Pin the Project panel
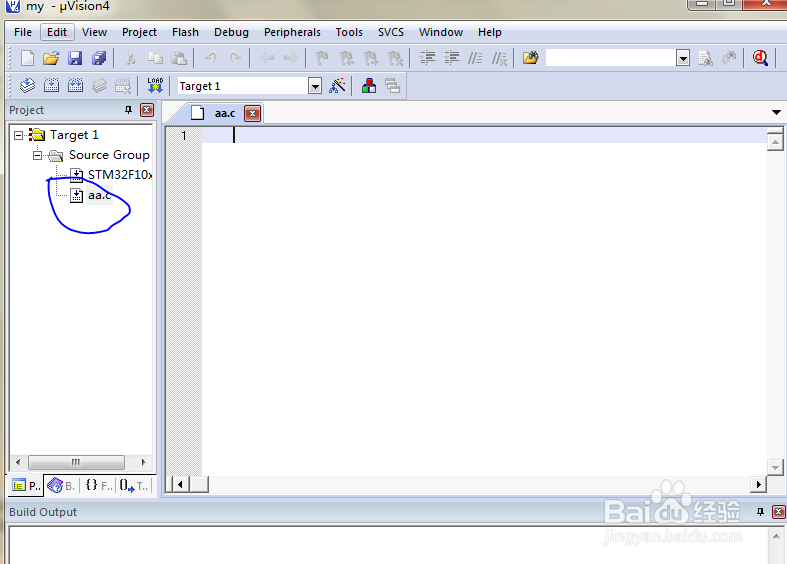Screen dimensions: 787x564 click(128, 110)
